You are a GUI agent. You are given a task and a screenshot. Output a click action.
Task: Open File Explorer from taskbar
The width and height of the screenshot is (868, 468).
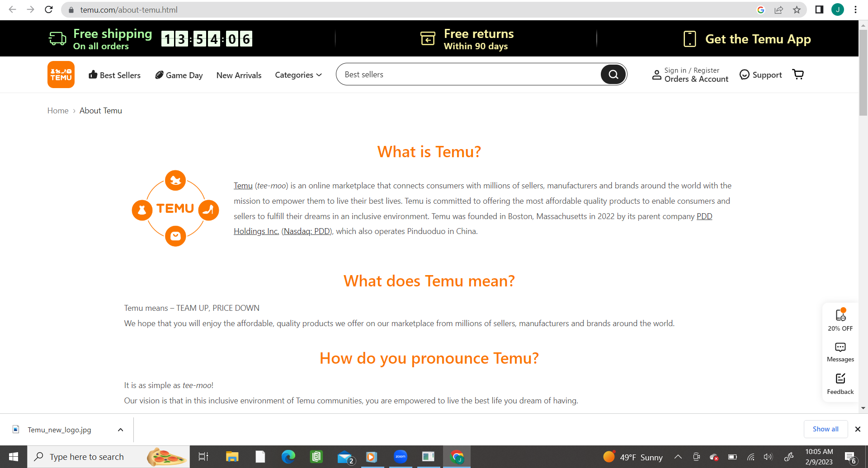pos(232,457)
